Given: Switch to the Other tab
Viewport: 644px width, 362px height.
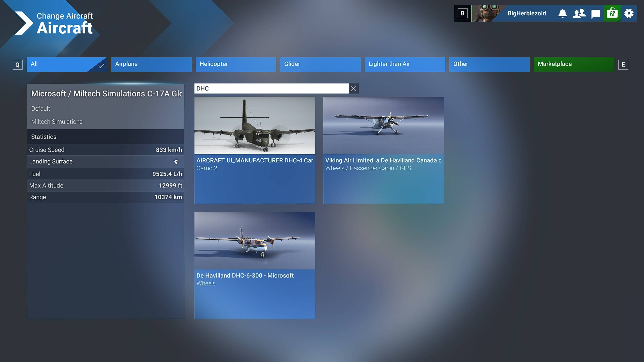Looking at the screenshot, I should pos(489,65).
